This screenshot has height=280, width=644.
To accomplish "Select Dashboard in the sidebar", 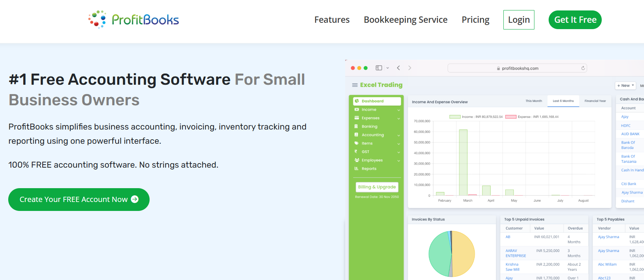I will [377, 101].
